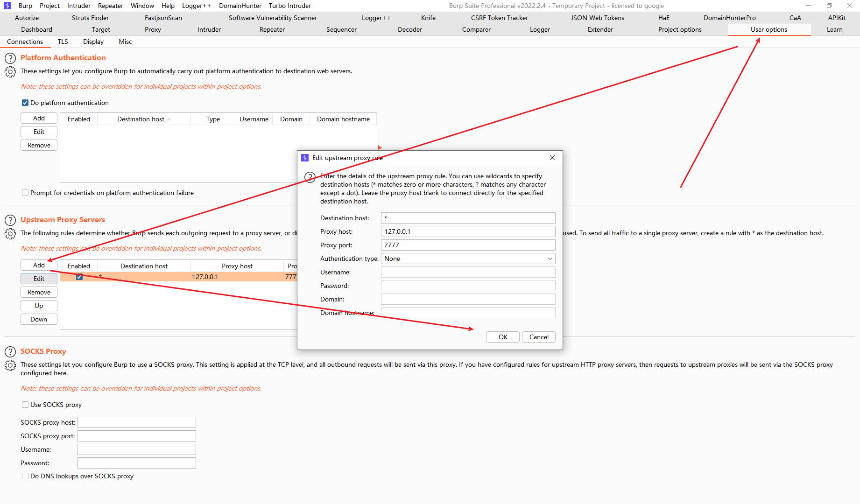Click help icon in Edit upstream proxy dialog
Image resolution: width=860 pixels, height=504 pixels.
(310, 177)
